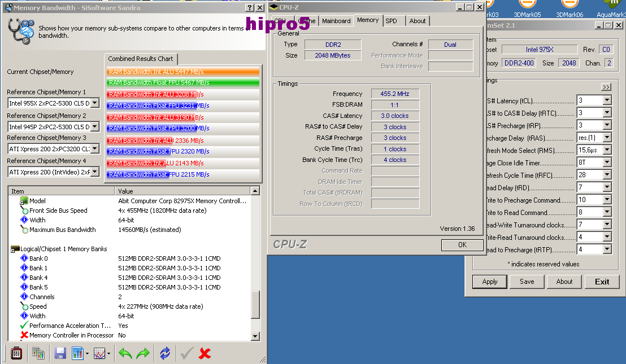Viewport: 626px width, 364px height.
Task: Open the Sandra options icon in toolbar
Action: click(16, 353)
